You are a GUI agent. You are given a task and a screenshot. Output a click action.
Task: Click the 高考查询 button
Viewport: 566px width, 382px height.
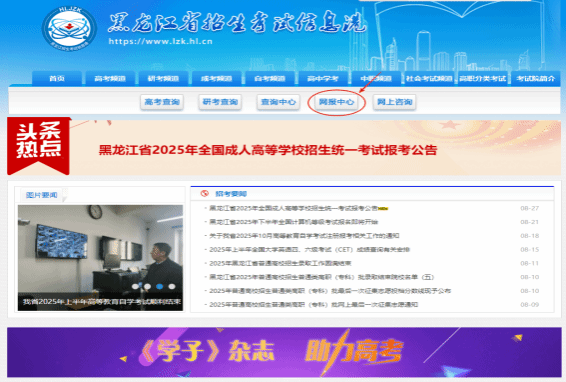(162, 102)
